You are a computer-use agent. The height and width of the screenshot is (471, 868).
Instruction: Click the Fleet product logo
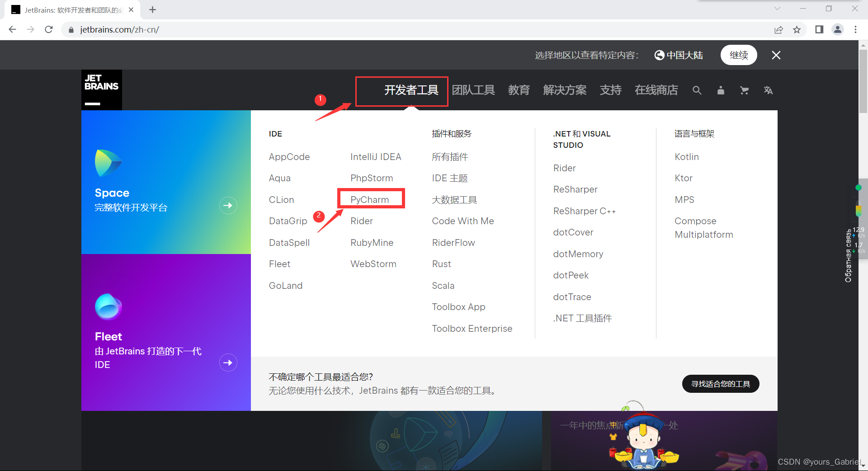coord(108,306)
